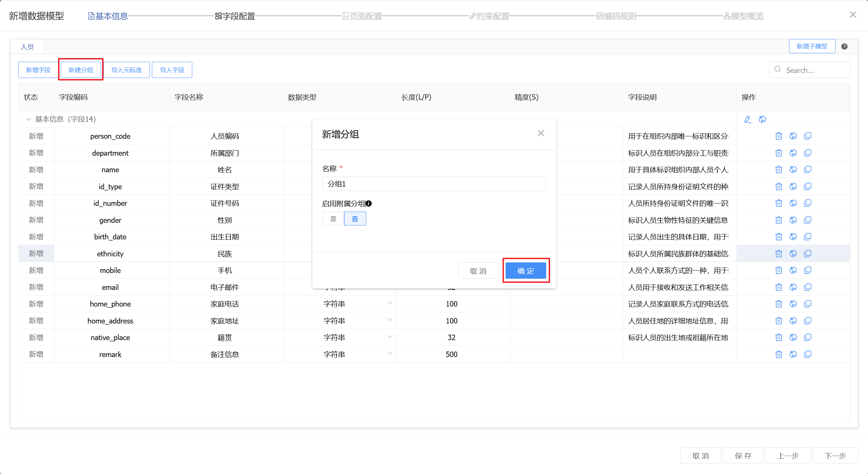Click copy icon in the name row
This screenshot has height=474, width=868.
point(808,170)
